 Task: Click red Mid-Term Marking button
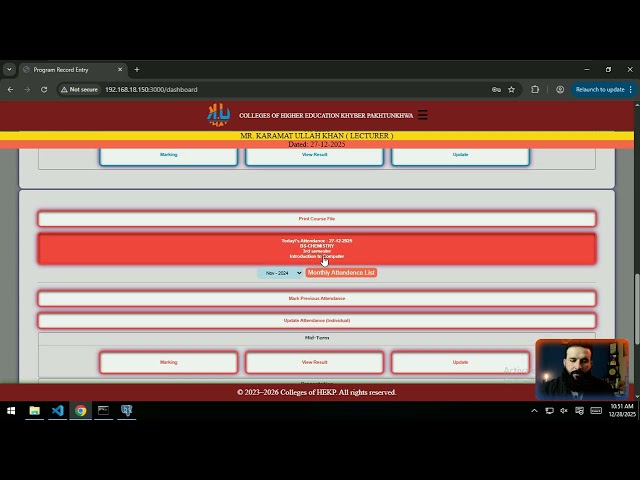tap(169, 362)
